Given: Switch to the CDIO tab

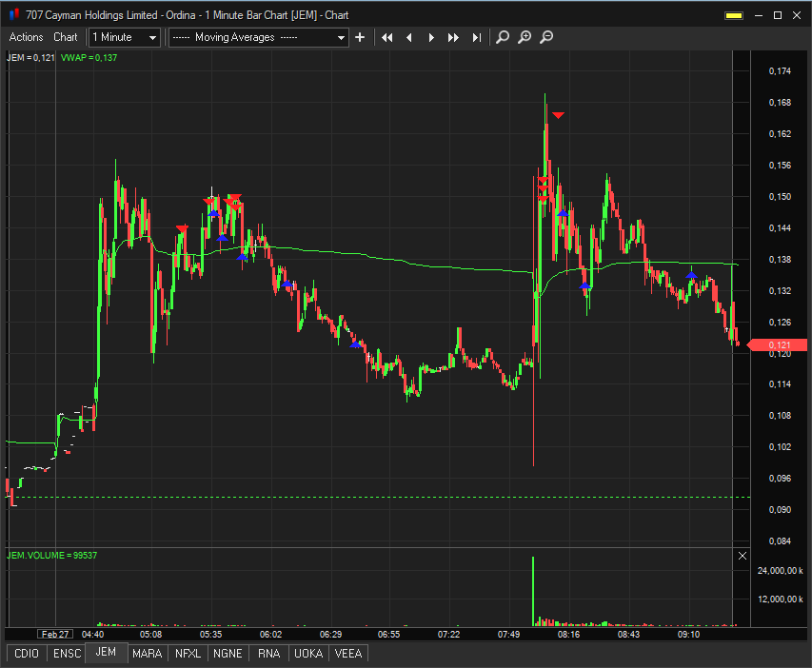Looking at the screenshot, I should (x=27, y=654).
